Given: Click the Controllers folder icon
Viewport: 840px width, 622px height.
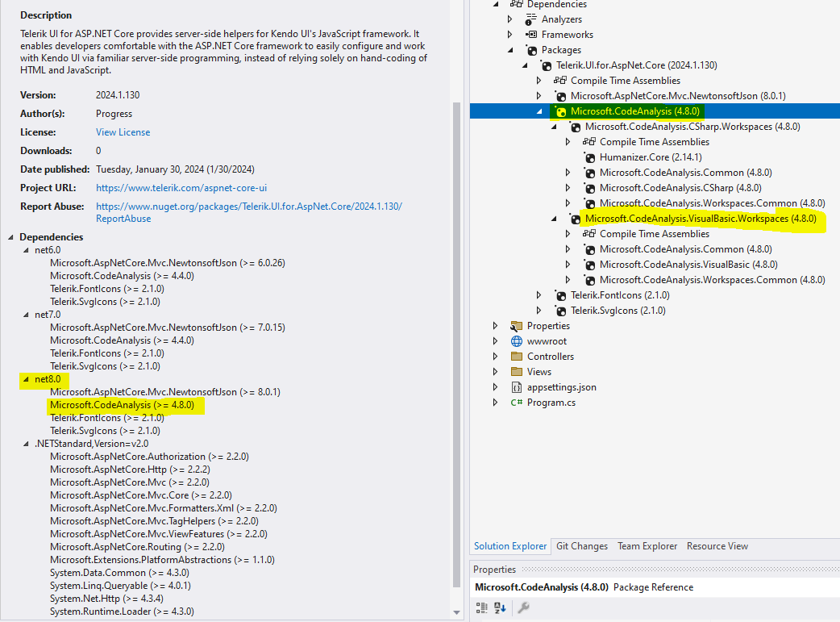Looking at the screenshot, I should click(x=517, y=357).
